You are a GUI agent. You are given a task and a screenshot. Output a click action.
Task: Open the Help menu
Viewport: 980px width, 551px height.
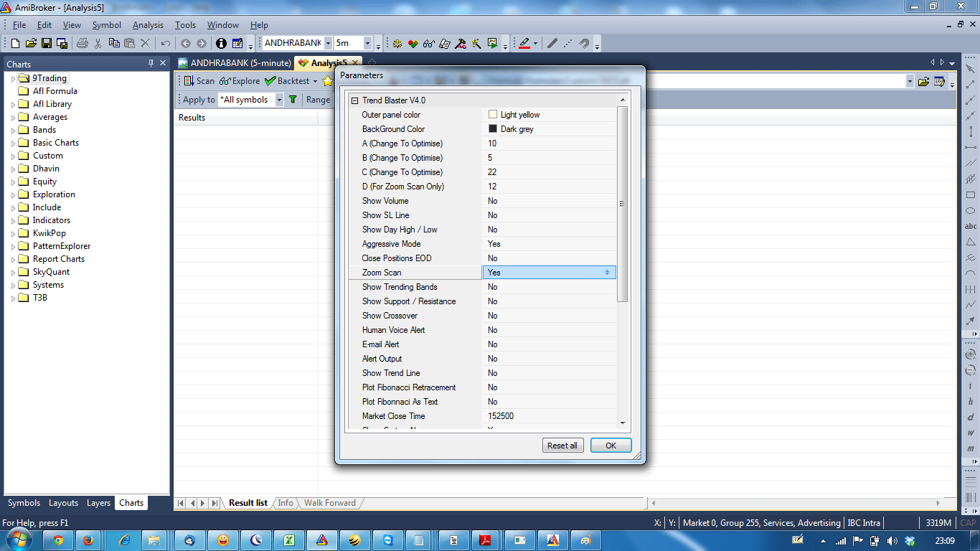[259, 25]
